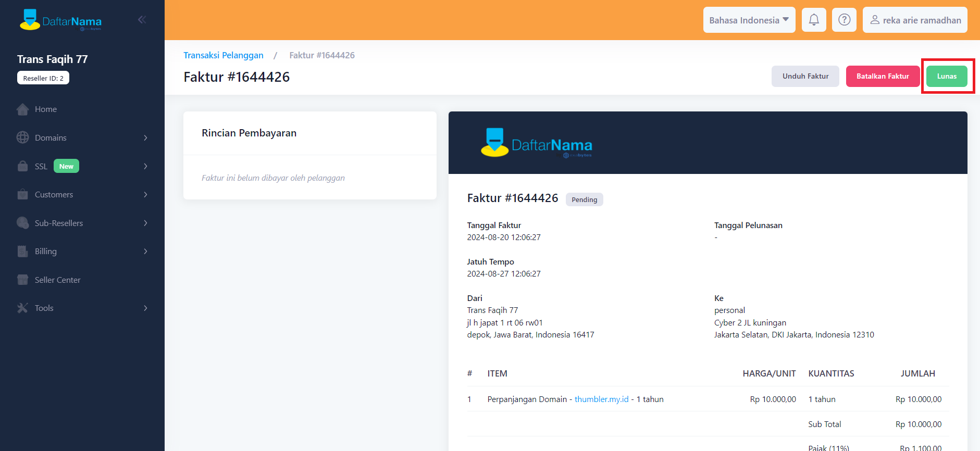Select the invoice date 2024-08-20 12:06:27
980x451 pixels.
[x=504, y=237]
